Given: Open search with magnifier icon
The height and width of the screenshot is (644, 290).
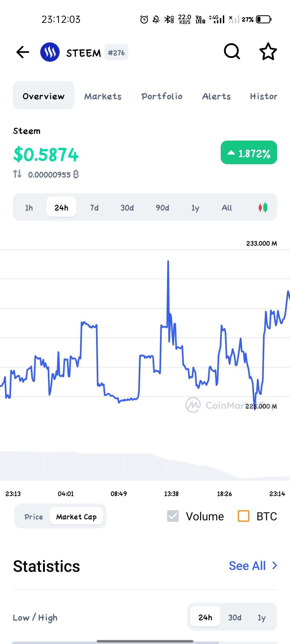Looking at the screenshot, I should 232,51.
